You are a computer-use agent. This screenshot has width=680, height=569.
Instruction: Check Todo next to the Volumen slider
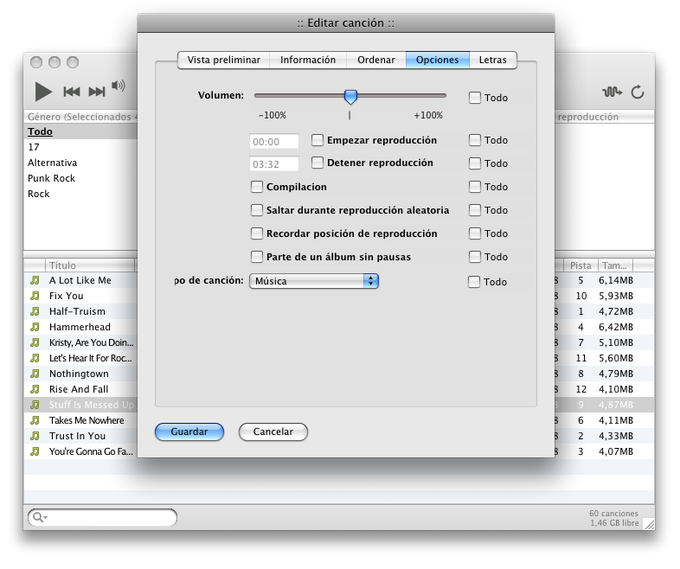coord(475,98)
